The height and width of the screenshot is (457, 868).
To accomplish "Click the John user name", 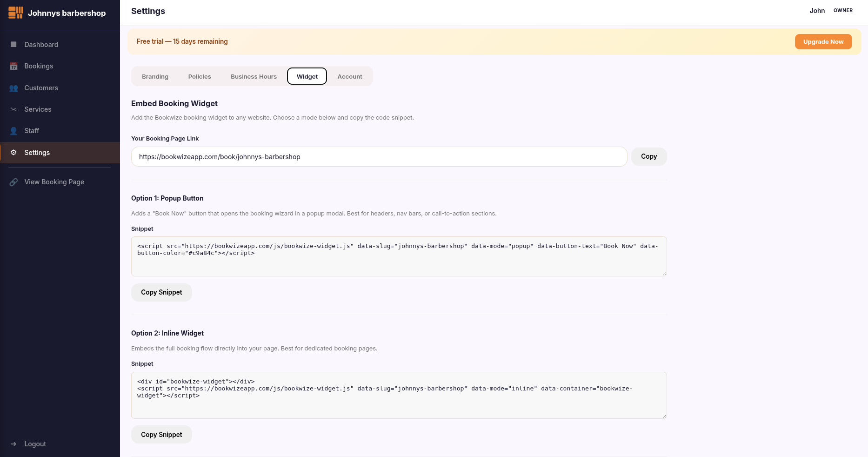I will 817,11.
